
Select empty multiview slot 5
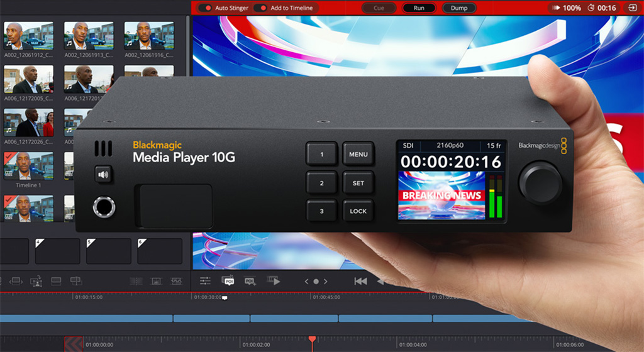tap(108, 251)
